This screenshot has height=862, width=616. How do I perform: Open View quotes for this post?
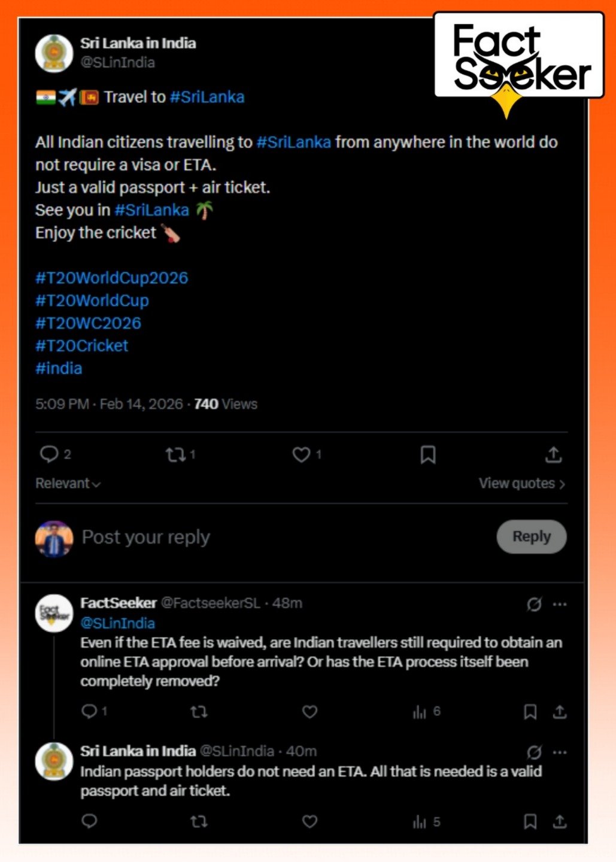click(x=521, y=484)
